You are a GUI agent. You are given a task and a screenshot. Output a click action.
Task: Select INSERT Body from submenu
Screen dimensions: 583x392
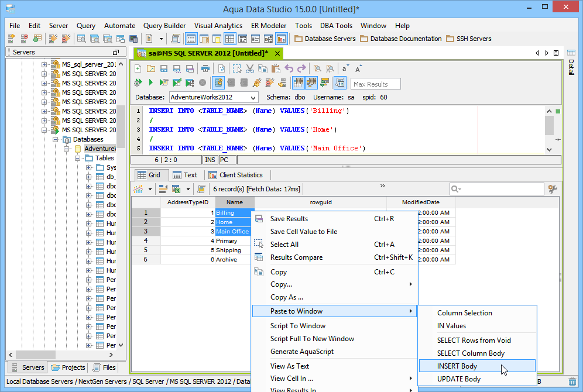point(457,366)
